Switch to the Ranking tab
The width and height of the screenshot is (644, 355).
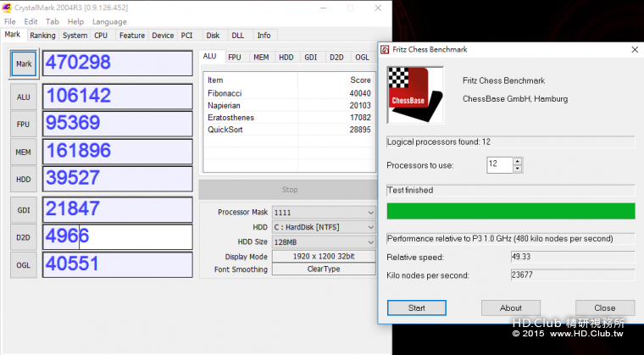click(42, 36)
